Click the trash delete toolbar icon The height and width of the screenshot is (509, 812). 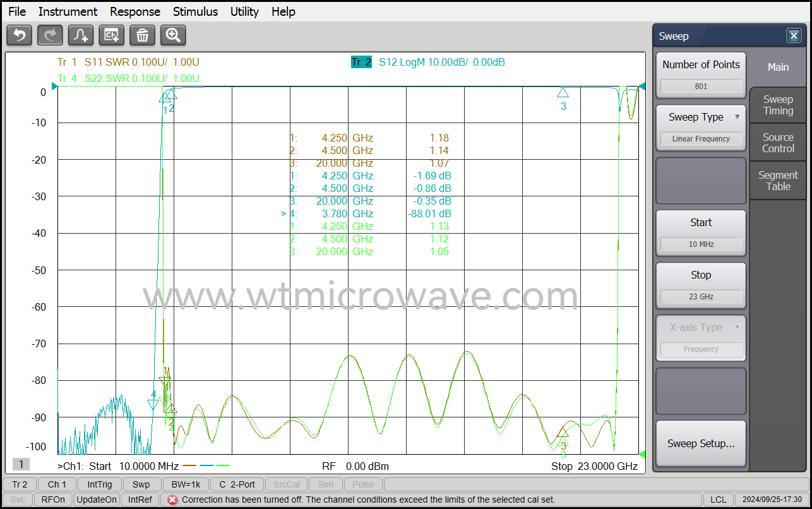[x=142, y=35]
